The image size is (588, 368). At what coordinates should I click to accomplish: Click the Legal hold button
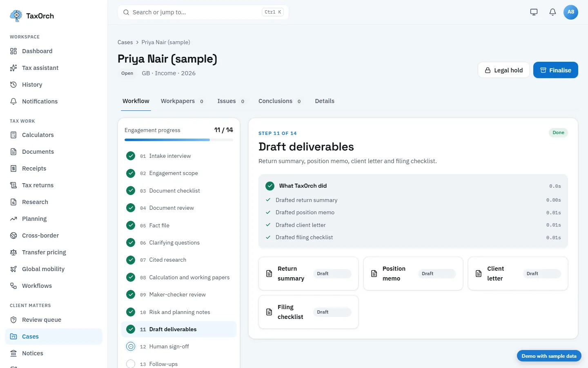(x=504, y=70)
